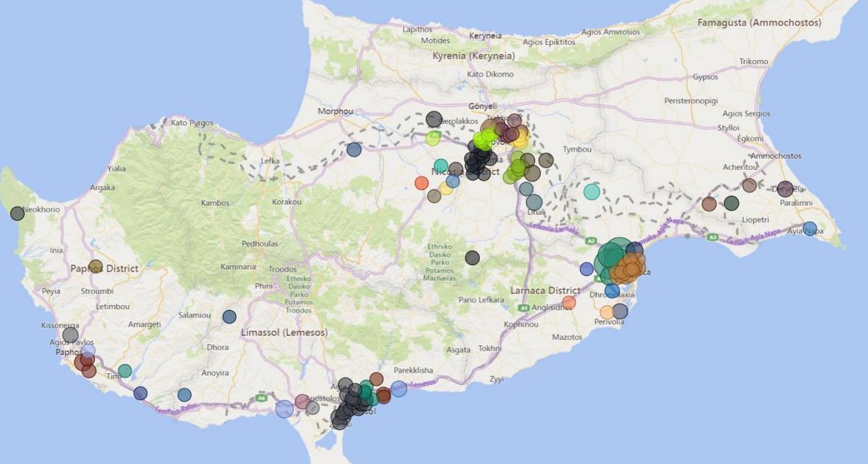Image resolution: width=868 pixels, height=464 pixels.
Task: Click the peach bubble beside Perivolia
Action: click(607, 312)
